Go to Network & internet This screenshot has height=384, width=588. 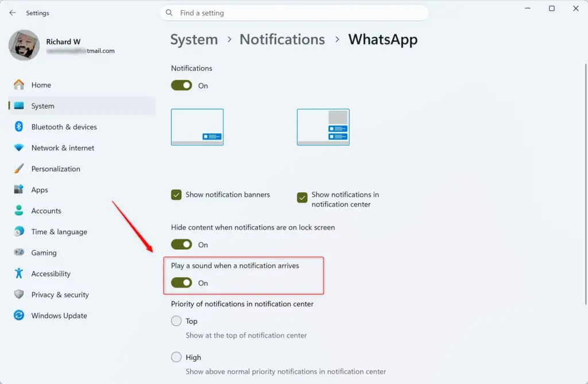tap(82, 148)
